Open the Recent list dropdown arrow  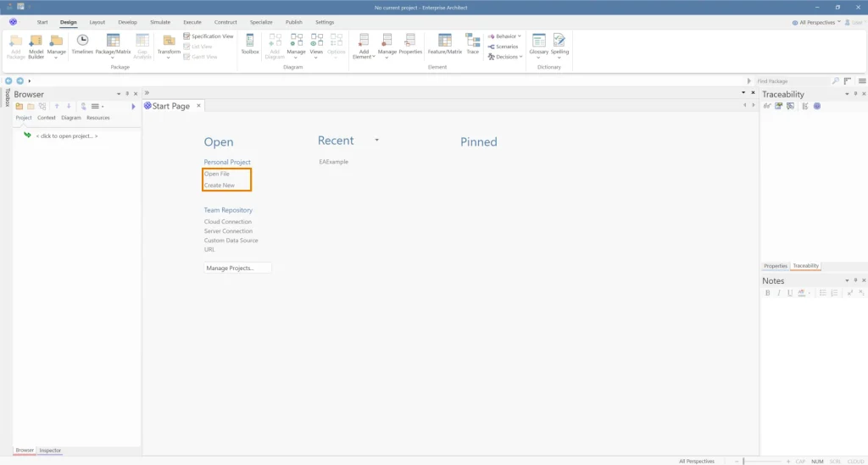coord(376,140)
